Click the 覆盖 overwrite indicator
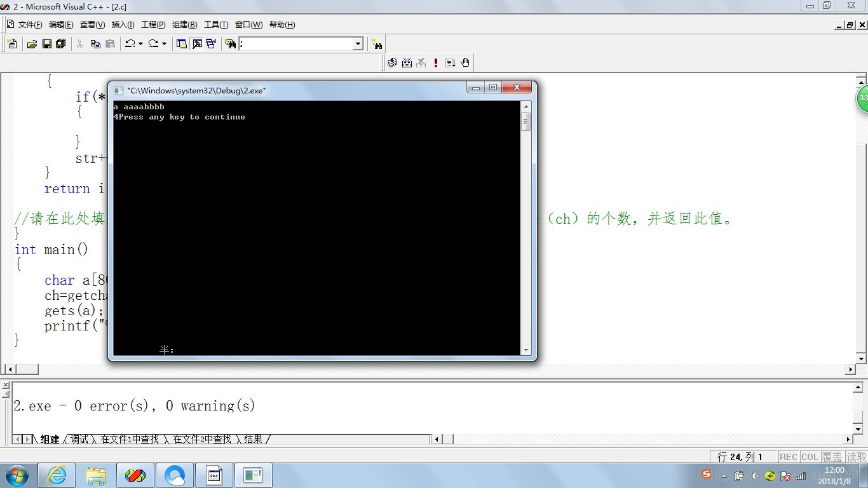The image size is (868, 488). (x=832, y=457)
